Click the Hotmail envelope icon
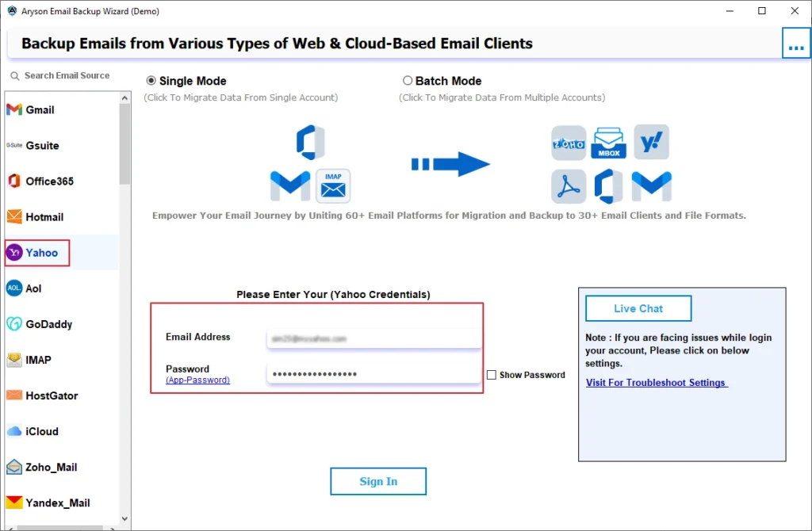This screenshot has height=531, width=812. [x=14, y=217]
